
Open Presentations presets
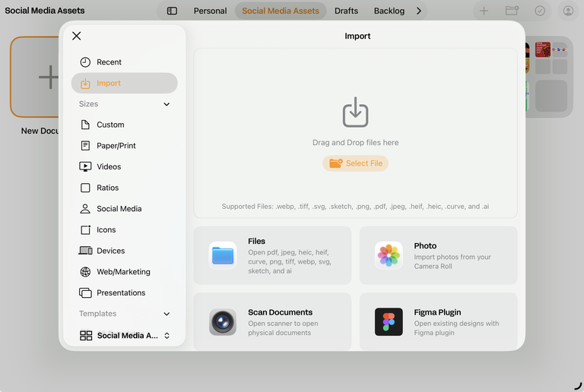coord(124,292)
